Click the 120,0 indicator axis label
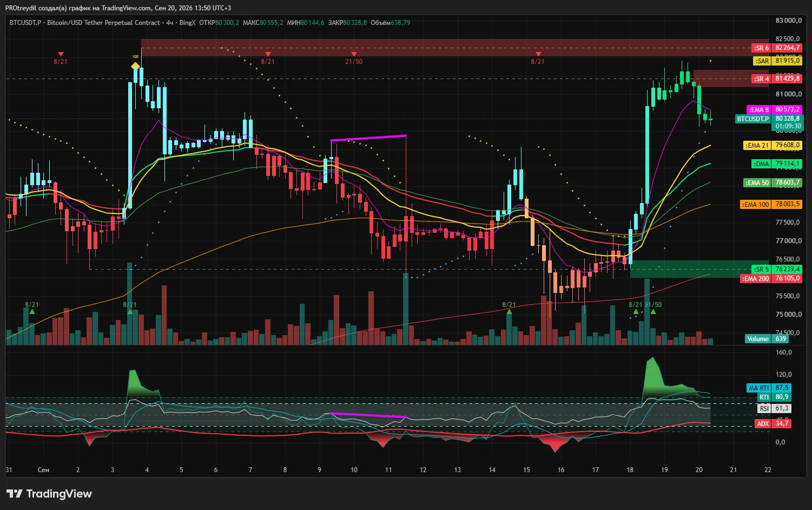The height and width of the screenshot is (510, 812). tap(784, 375)
